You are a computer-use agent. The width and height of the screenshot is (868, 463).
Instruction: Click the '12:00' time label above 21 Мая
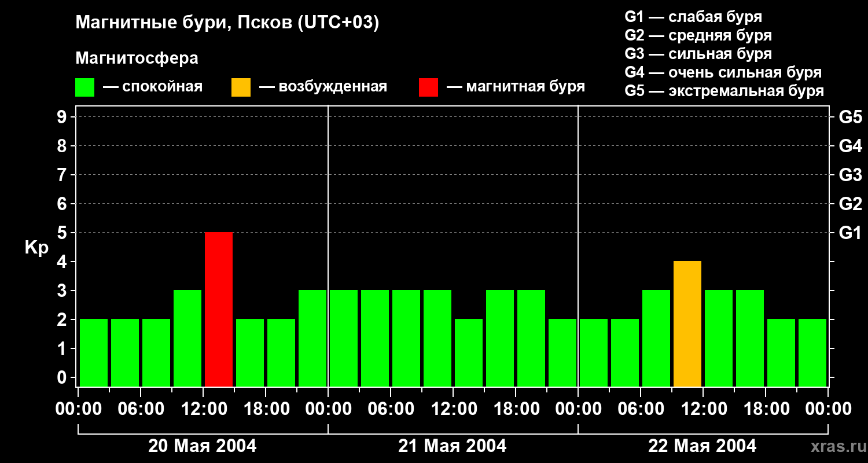tap(453, 409)
